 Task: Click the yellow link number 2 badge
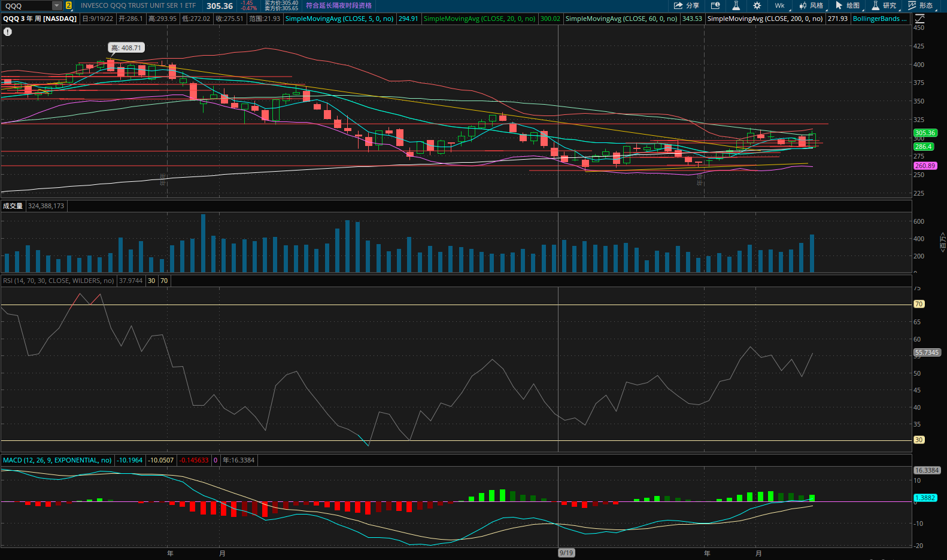[68, 5]
